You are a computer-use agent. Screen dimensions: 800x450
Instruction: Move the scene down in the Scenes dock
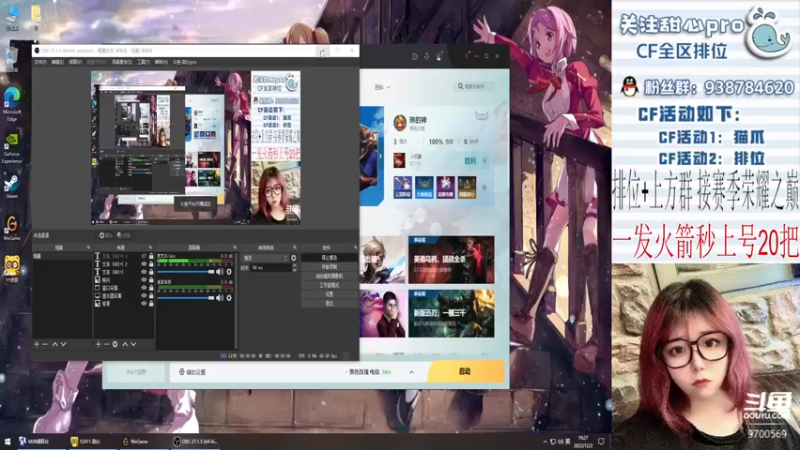point(63,344)
